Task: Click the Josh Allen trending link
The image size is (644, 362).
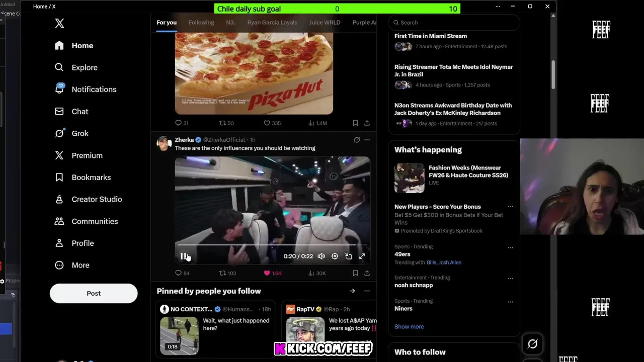Action: click(450, 262)
